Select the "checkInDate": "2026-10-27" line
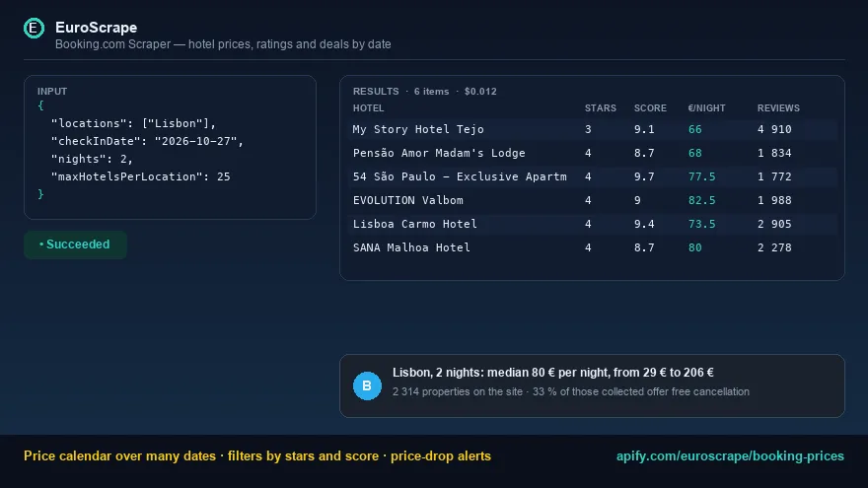 tap(147, 141)
